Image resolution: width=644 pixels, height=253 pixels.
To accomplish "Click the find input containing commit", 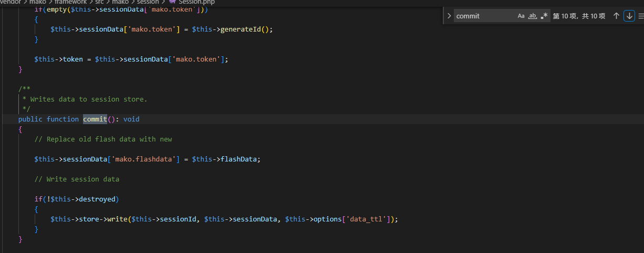I will 483,16.
